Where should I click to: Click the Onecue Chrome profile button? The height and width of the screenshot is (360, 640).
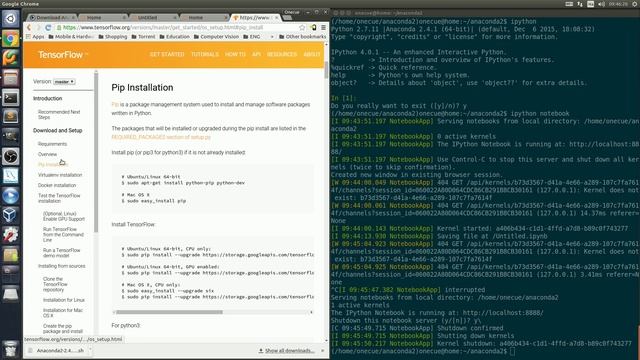(x=292, y=12)
